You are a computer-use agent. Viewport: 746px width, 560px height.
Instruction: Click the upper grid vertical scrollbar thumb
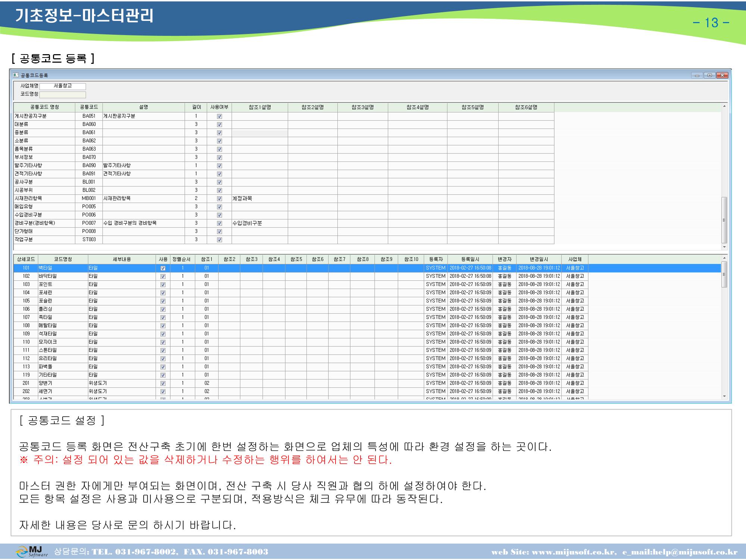724,220
